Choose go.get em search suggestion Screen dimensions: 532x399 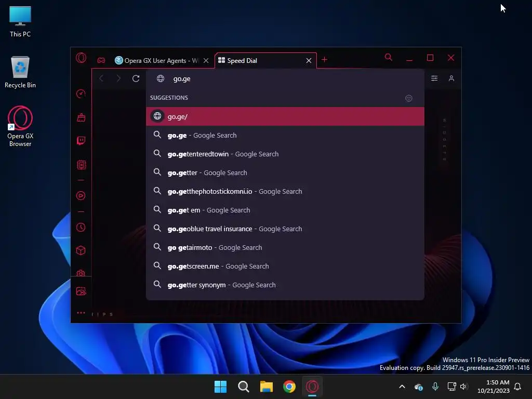(x=285, y=210)
